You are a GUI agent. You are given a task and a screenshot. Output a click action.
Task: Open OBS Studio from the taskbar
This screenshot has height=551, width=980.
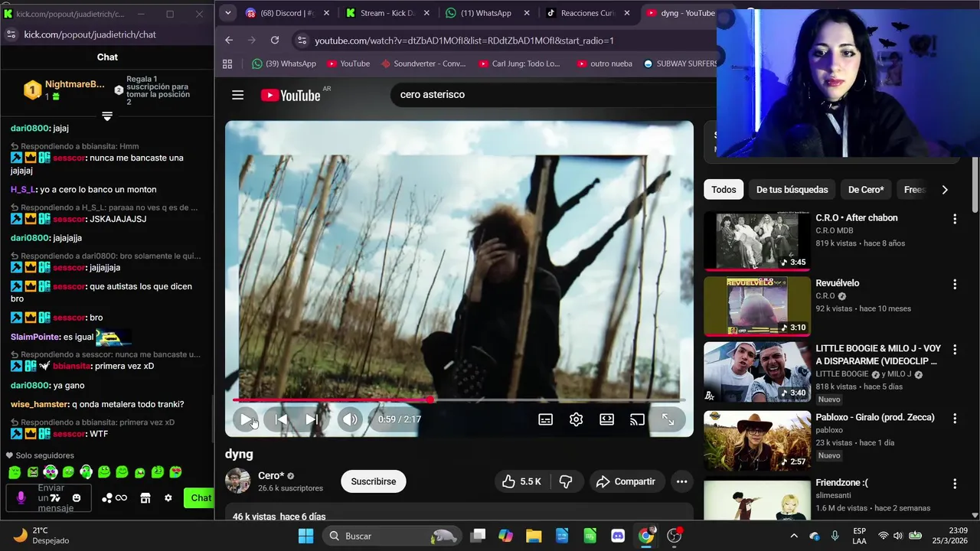[x=675, y=536]
